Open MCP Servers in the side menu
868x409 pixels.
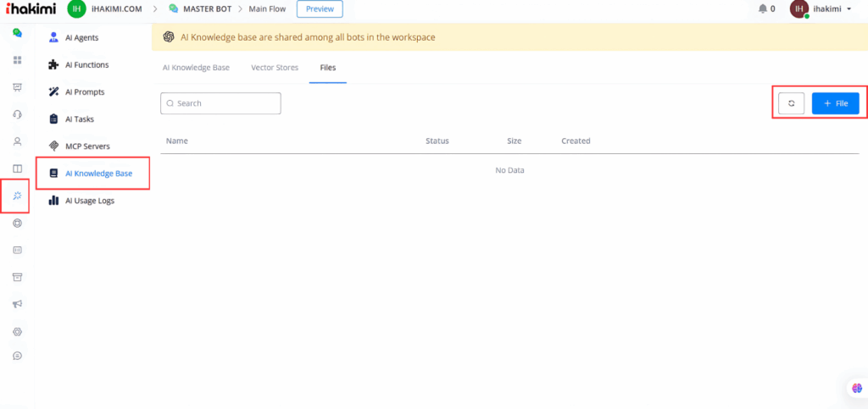(87, 146)
